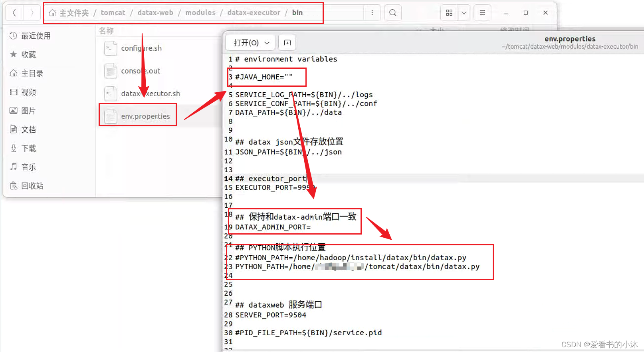Image resolution: width=644 pixels, height=352 pixels.
Task: Click the commented #PYTHON_PATH hadoop line
Action: click(x=351, y=258)
